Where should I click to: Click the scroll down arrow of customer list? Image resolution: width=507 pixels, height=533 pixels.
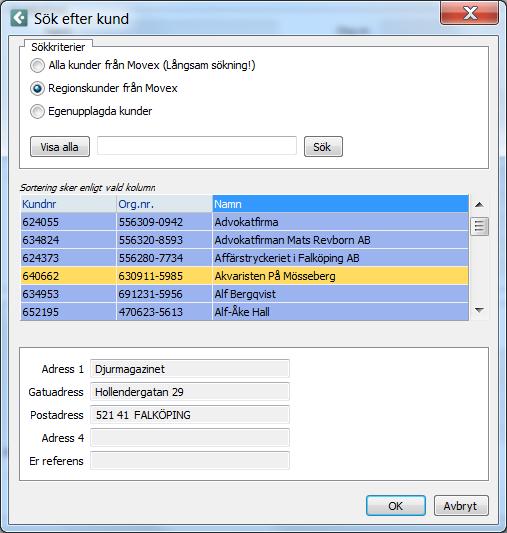point(479,310)
